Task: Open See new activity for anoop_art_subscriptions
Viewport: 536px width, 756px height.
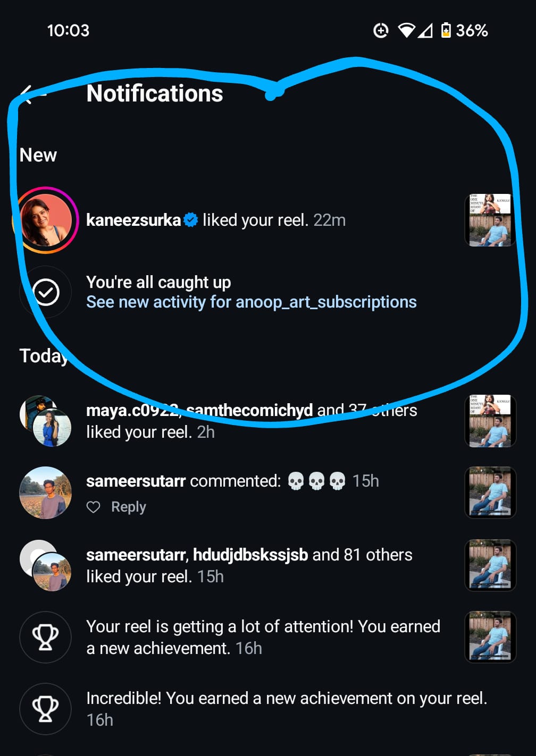Action: tap(251, 302)
